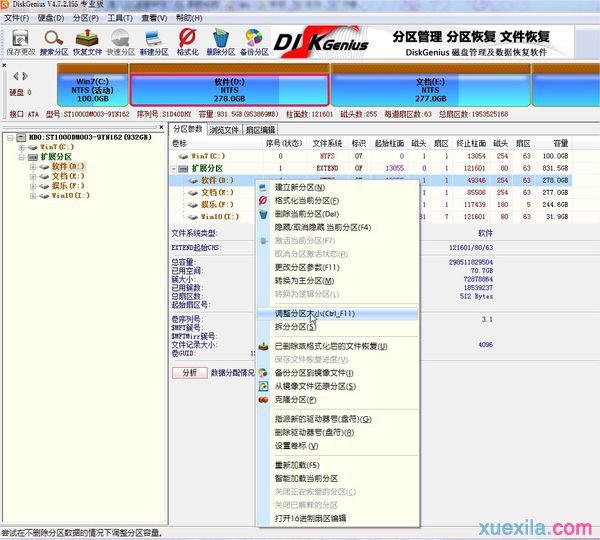600x540 pixels.
Task: Choose 格式化当前分区(F) from context menu
Action: (338, 201)
